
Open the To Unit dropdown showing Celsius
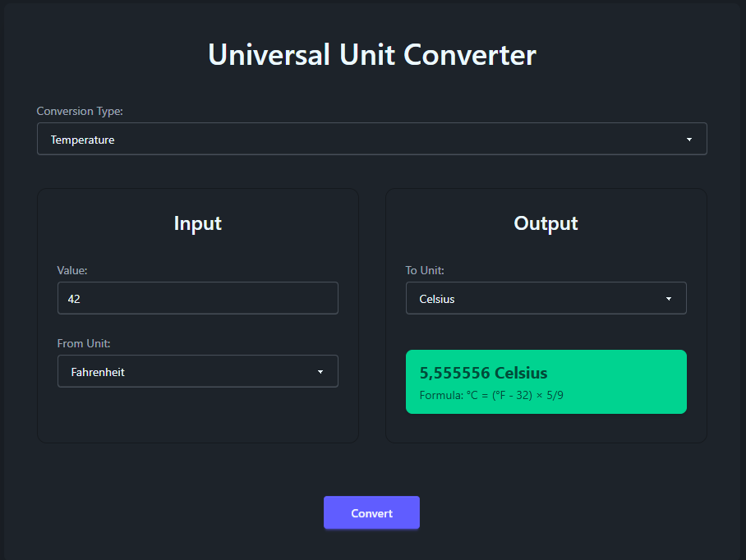tap(546, 298)
